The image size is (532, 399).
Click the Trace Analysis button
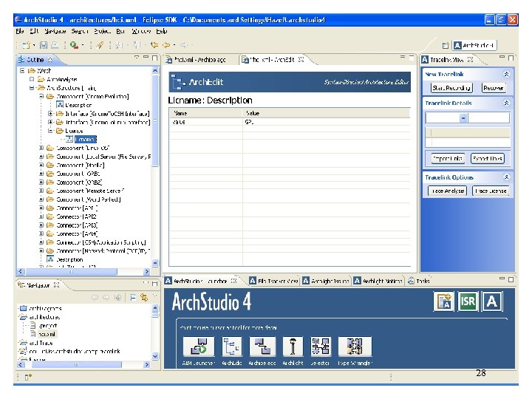(x=448, y=191)
